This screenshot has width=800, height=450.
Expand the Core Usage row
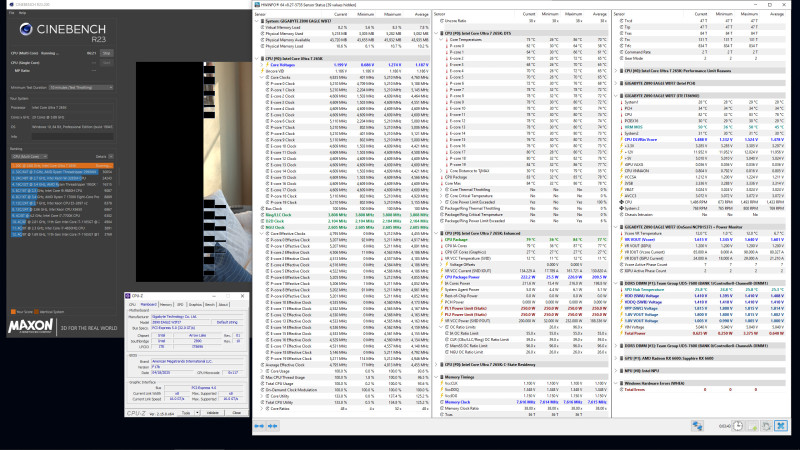(262, 371)
